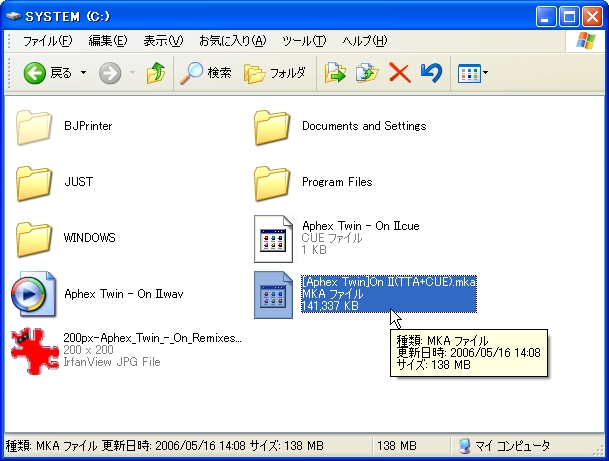Go up one folder level

156,73
